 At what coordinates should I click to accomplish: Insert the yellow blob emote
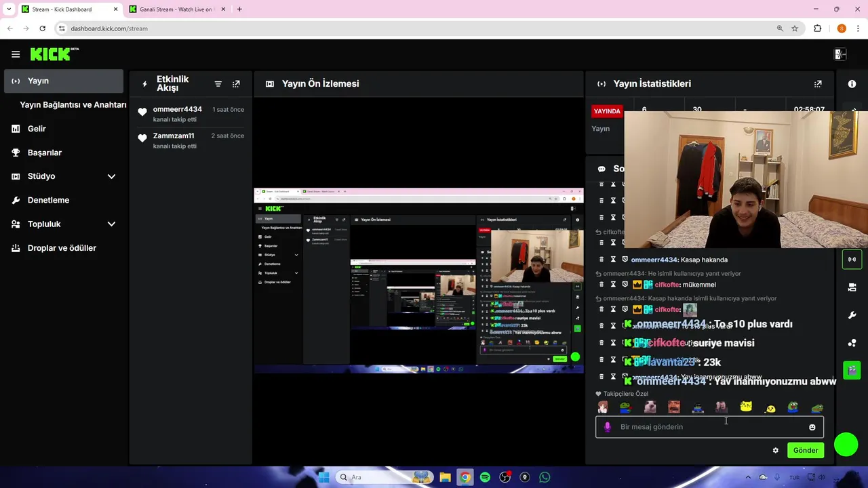point(770,408)
